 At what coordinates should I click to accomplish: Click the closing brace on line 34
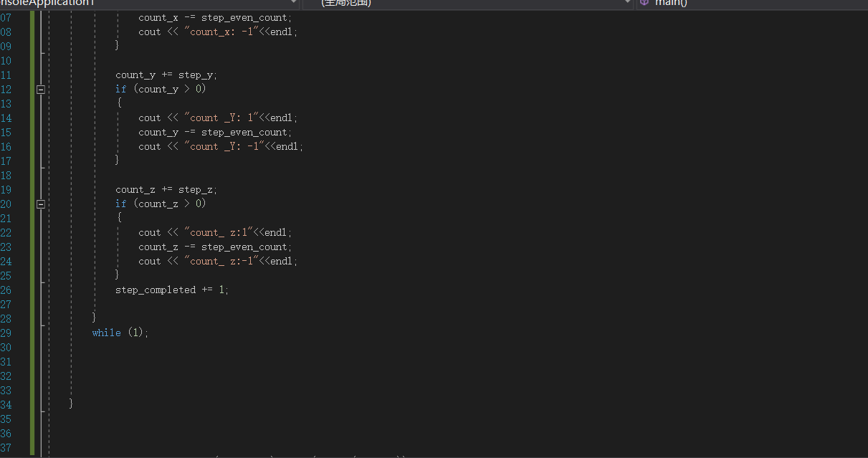point(72,404)
